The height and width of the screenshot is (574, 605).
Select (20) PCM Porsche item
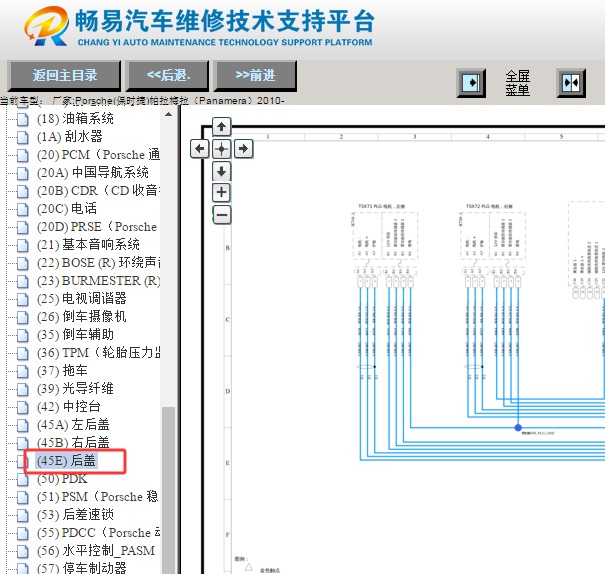[98, 154]
